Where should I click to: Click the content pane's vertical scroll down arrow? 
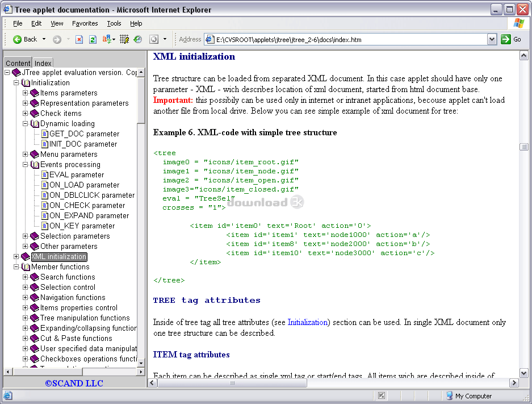[x=524, y=373]
